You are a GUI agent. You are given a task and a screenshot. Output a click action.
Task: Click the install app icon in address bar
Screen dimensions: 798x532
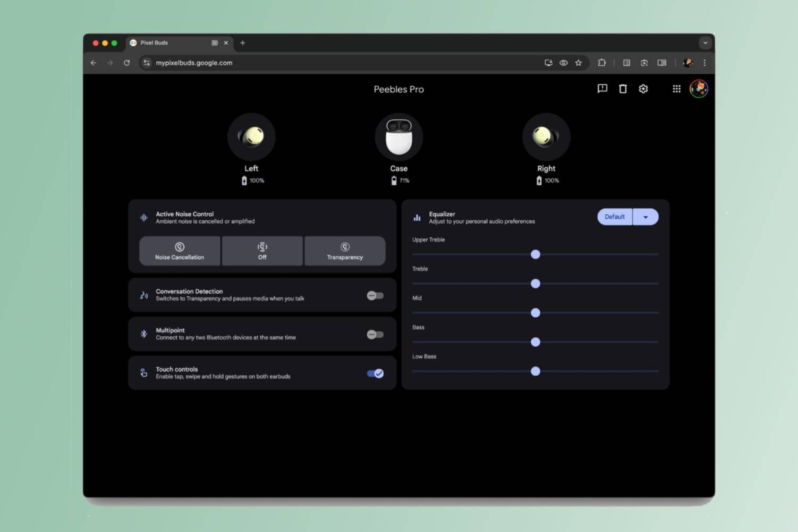tap(549, 63)
